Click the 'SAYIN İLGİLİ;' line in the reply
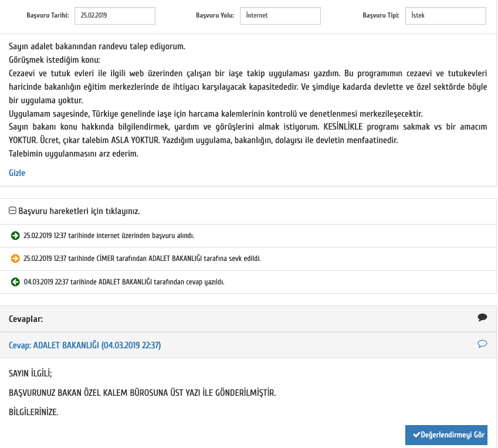Screen dimensions: 498x448 (30, 374)
